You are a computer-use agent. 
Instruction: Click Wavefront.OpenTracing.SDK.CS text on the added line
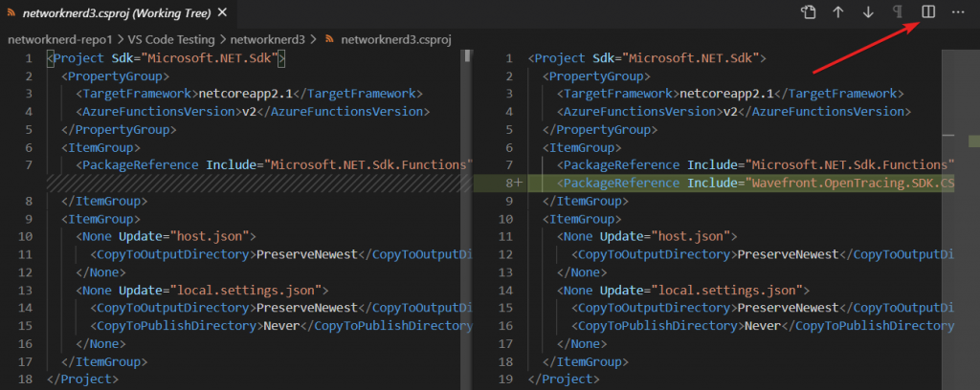click(x=853, y=183)
